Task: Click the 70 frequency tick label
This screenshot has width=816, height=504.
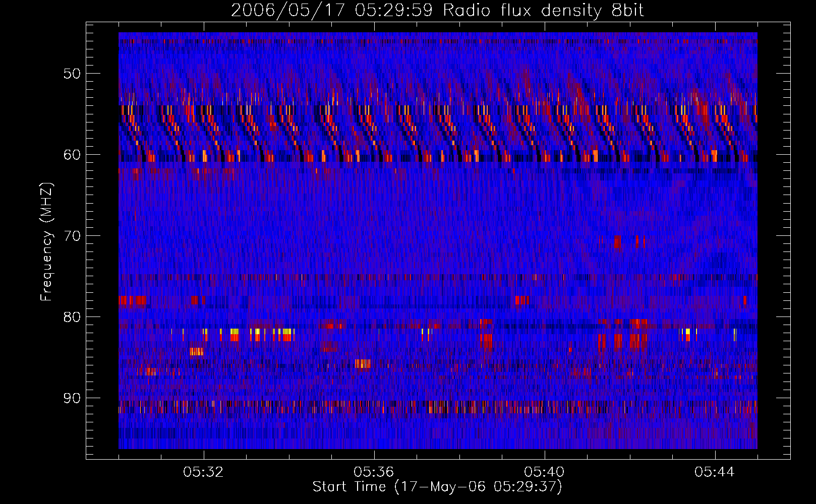Action: click(x=72, y=236)
